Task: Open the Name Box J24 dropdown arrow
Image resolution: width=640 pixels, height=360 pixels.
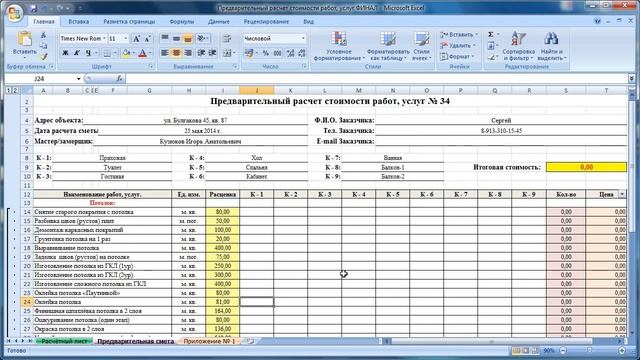Action: 78,79
